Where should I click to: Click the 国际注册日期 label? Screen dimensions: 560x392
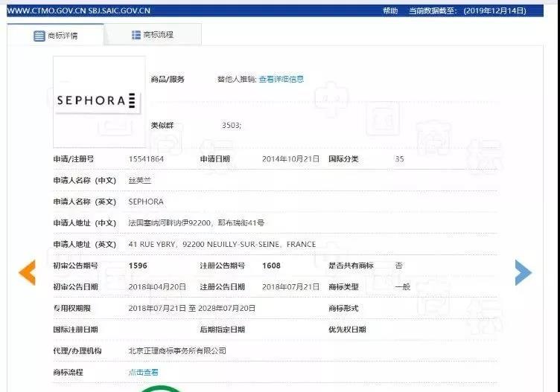76,330
